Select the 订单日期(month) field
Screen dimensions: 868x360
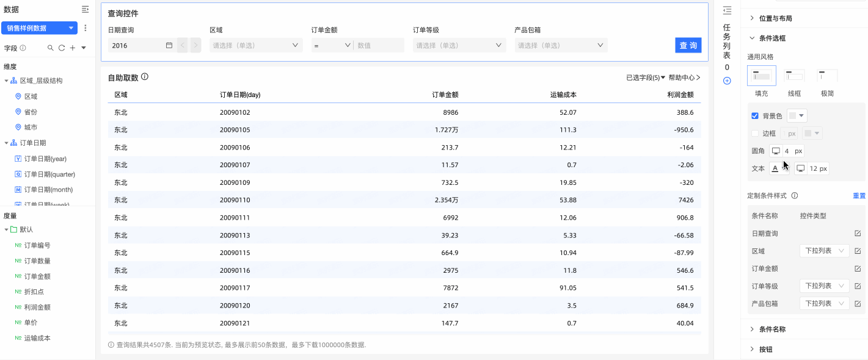coord(48,190)
